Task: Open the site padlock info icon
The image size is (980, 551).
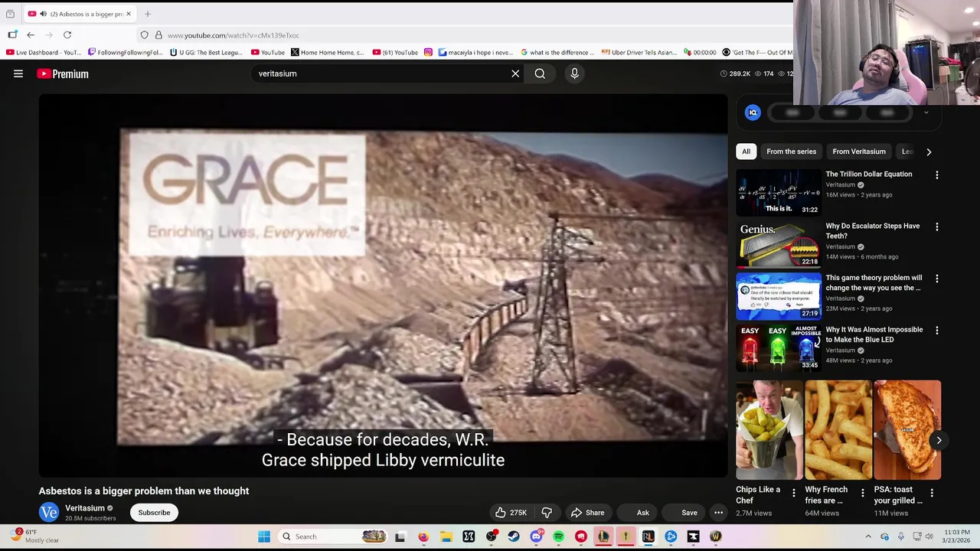Action: point(158,35)
